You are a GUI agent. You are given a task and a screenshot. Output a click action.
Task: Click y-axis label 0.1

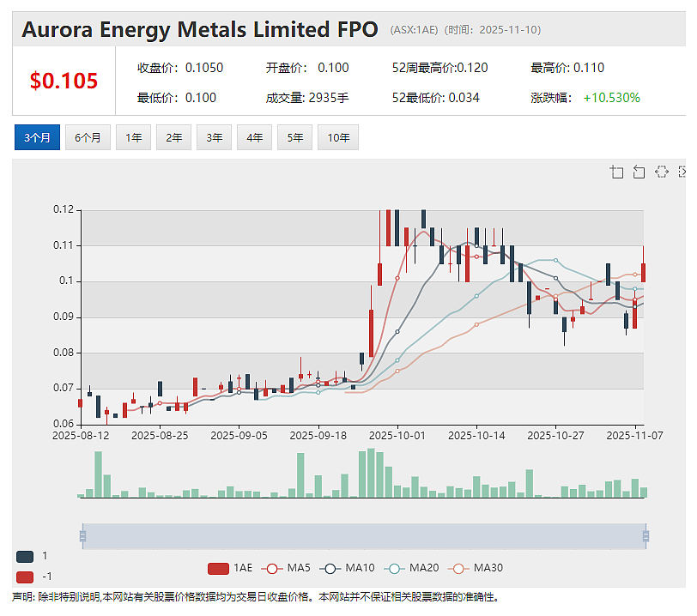(66, 281)
